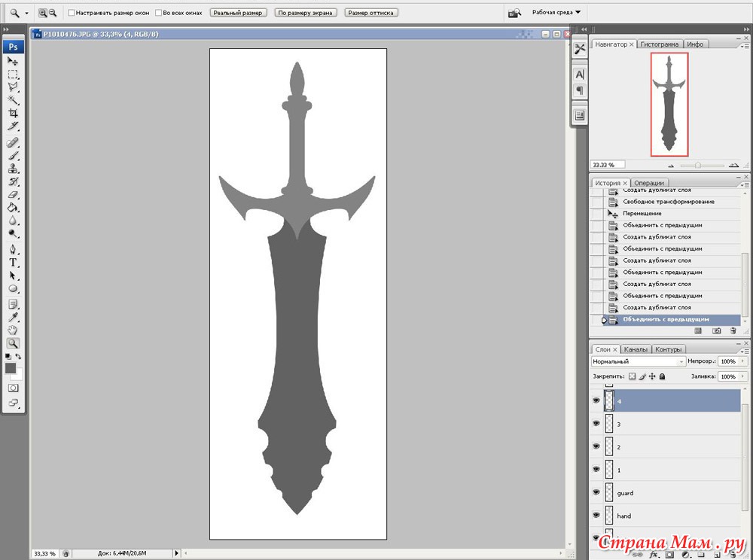Image resolution: width=753 pixels, height=560 pixels.
Task: Open the status bar document info arrow
Action: point(176,553)
